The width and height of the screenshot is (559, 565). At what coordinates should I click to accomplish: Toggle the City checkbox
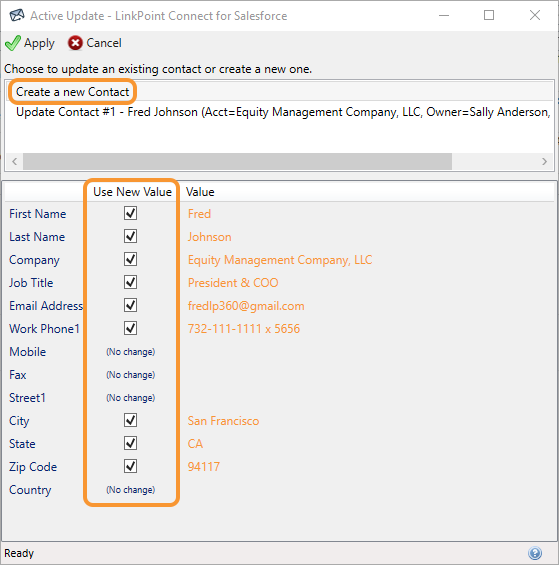(130, 421)
